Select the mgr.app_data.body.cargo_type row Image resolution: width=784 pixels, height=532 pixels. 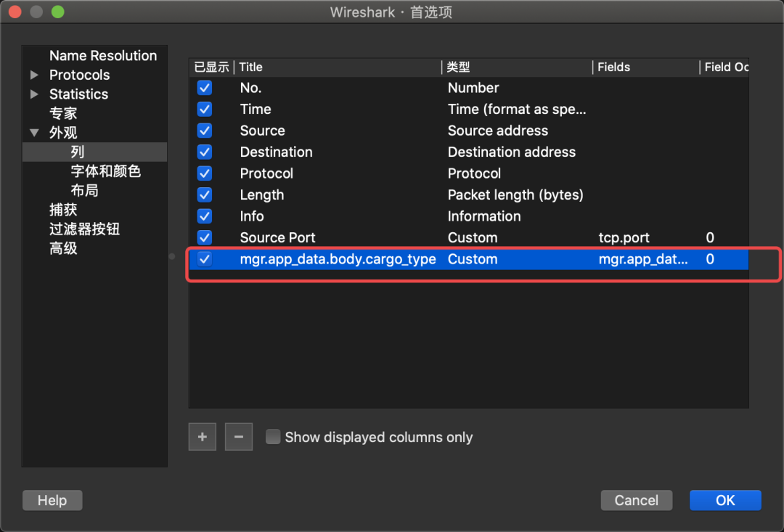point(338,259)
